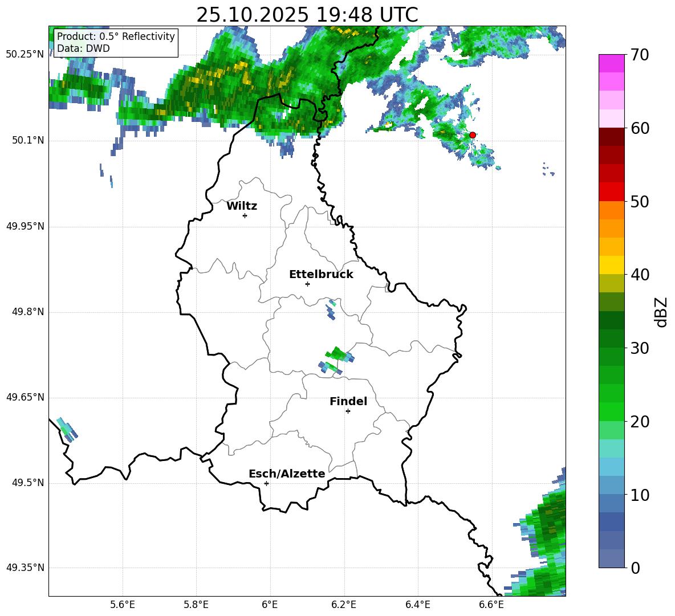Click the colorbar value 60
Image resolution: width=675 pixels, height=616 pixels.
coord(640,128)
